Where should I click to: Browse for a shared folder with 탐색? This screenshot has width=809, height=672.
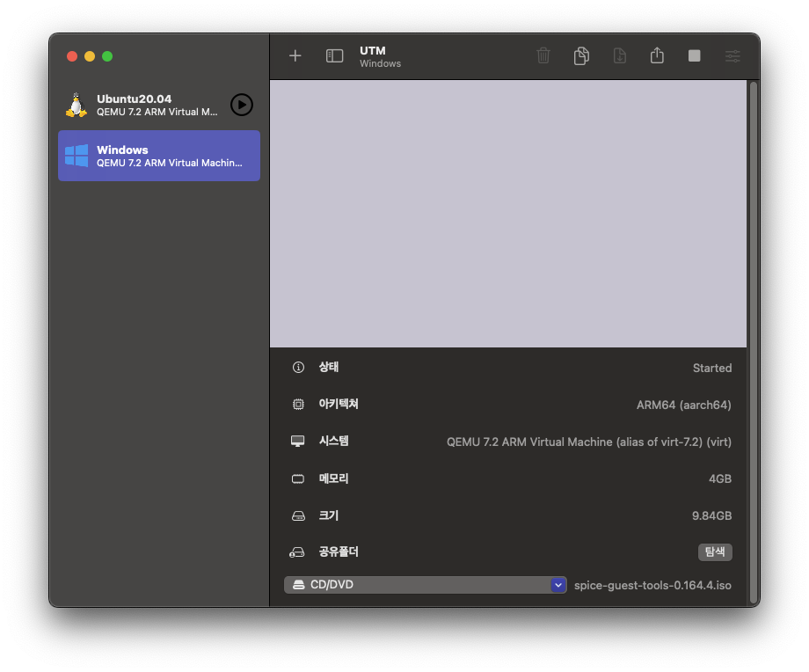[715, 551]
